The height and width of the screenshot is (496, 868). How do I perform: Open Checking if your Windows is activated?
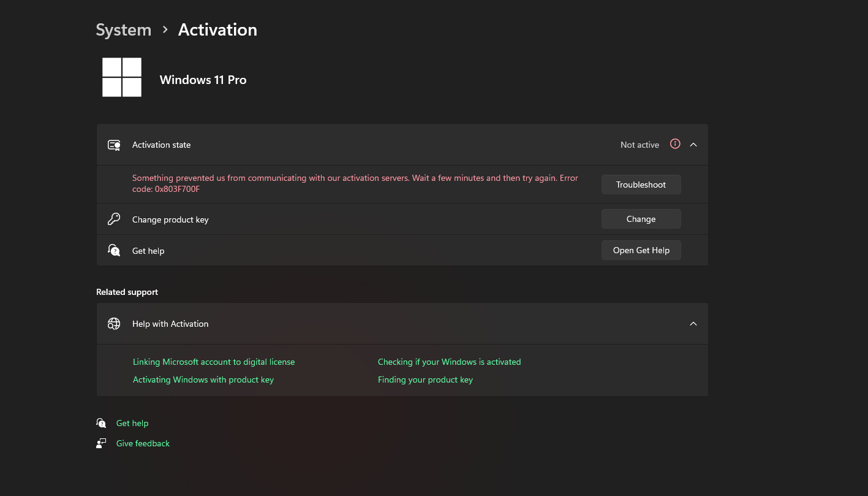pos(449,362)
